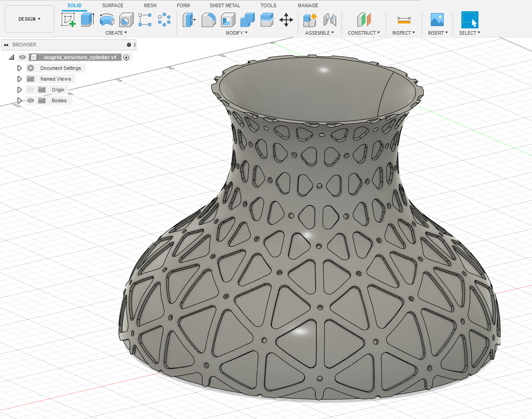Click the New Component icon
This screenshot has width=532, height=419.
tap(310, 20)
